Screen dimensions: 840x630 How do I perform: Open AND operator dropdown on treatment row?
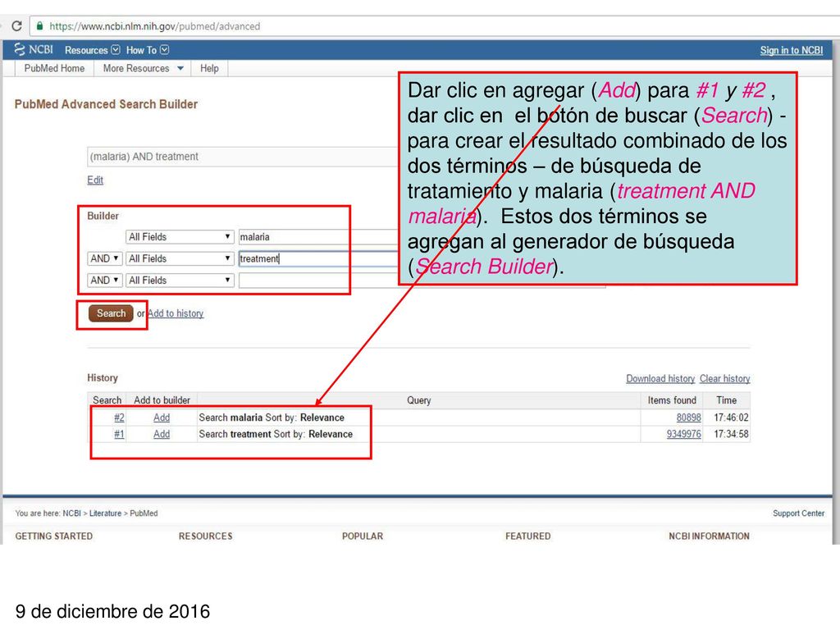coord(104,258)
